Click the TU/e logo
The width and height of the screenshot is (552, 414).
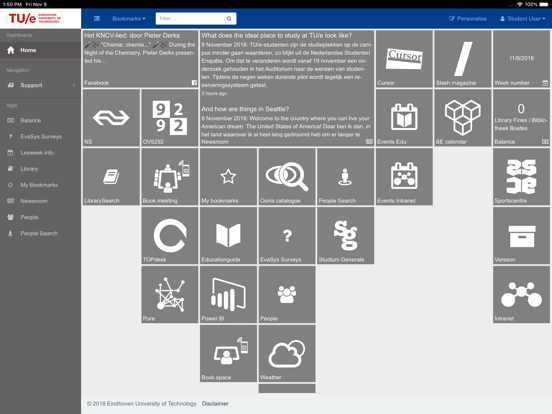(34, 18)
